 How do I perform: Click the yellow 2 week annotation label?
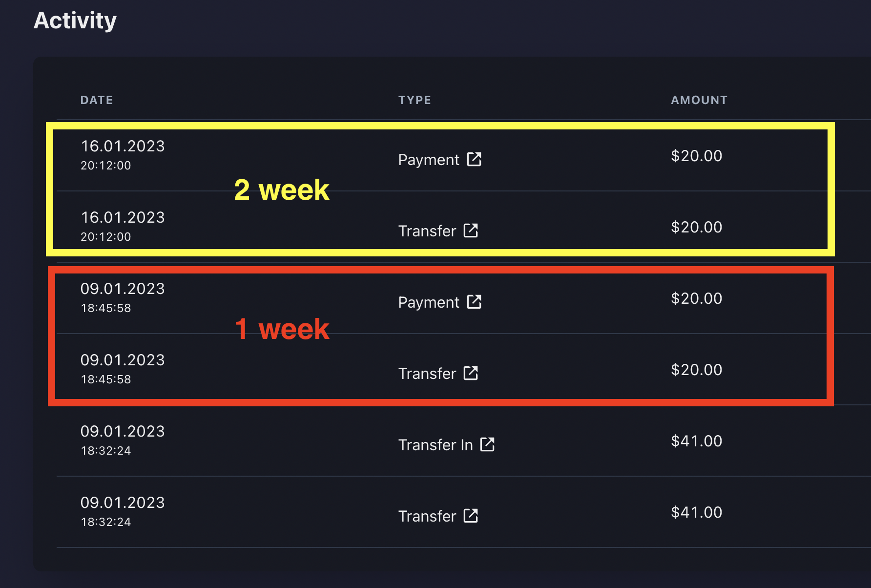click(x=282, y=189)
